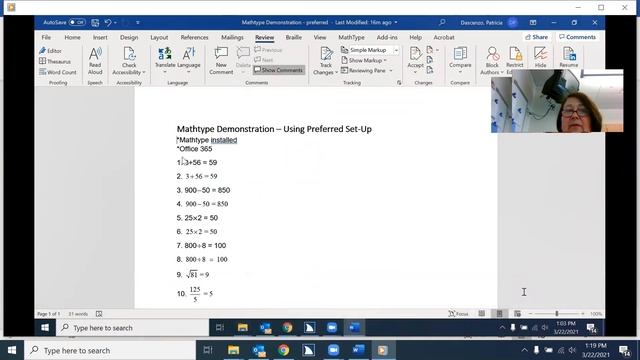Click the user account avatar
Viewport: 640px width, 360px height.
click(x=512, y=22)
